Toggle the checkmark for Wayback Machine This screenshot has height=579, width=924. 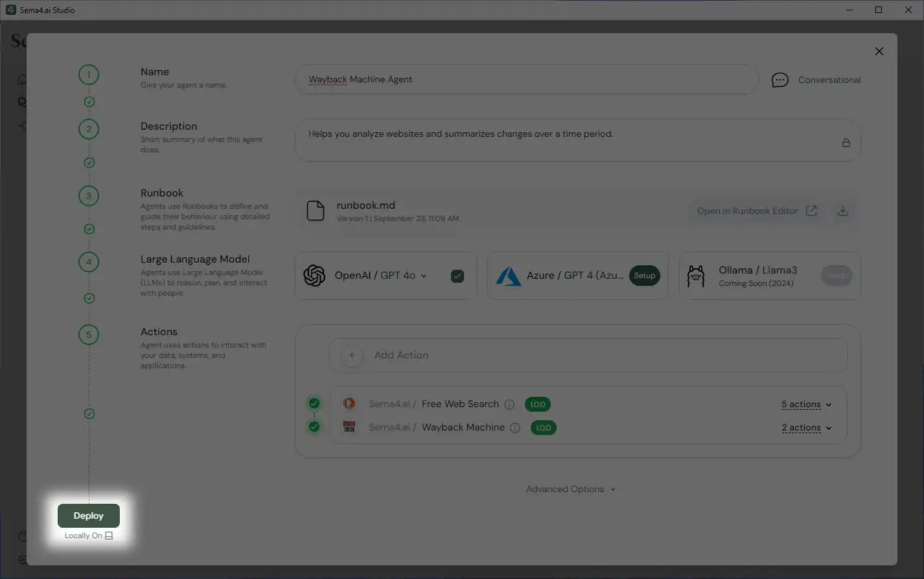(314, 427)
